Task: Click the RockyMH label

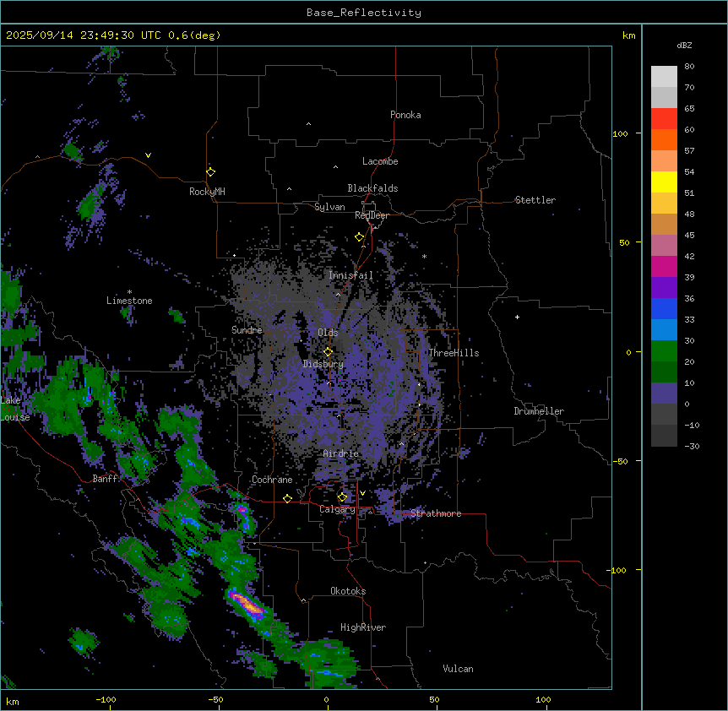Action: coord(207,191)
